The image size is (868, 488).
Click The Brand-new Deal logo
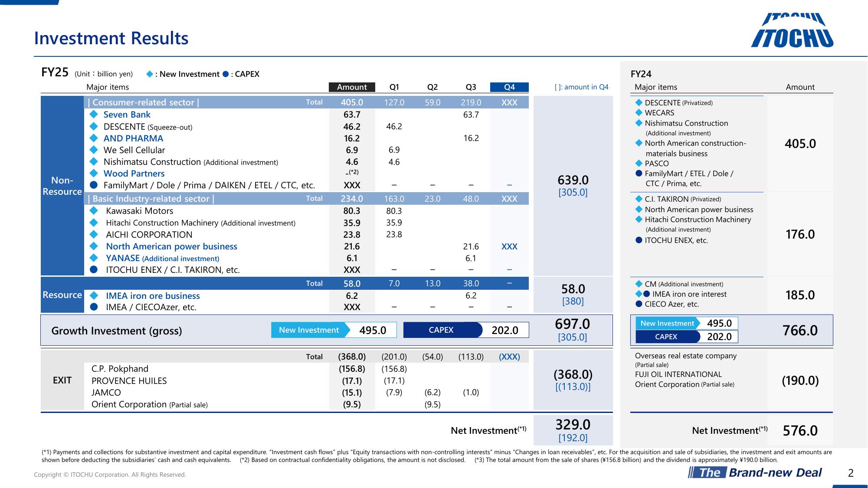click(755, 472)
